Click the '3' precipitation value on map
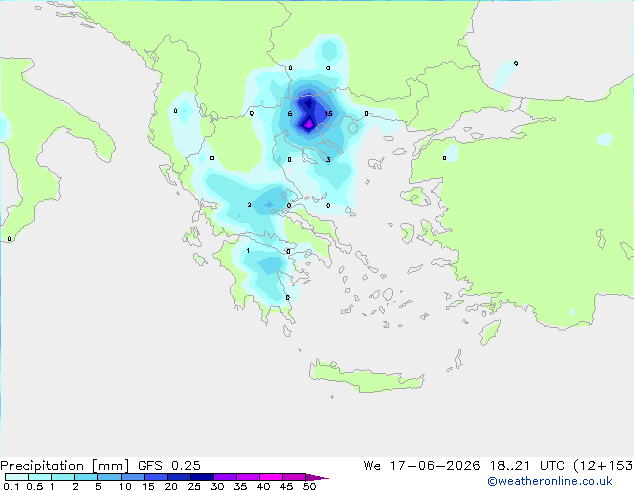The image size is (634, 490). [328, 160]
